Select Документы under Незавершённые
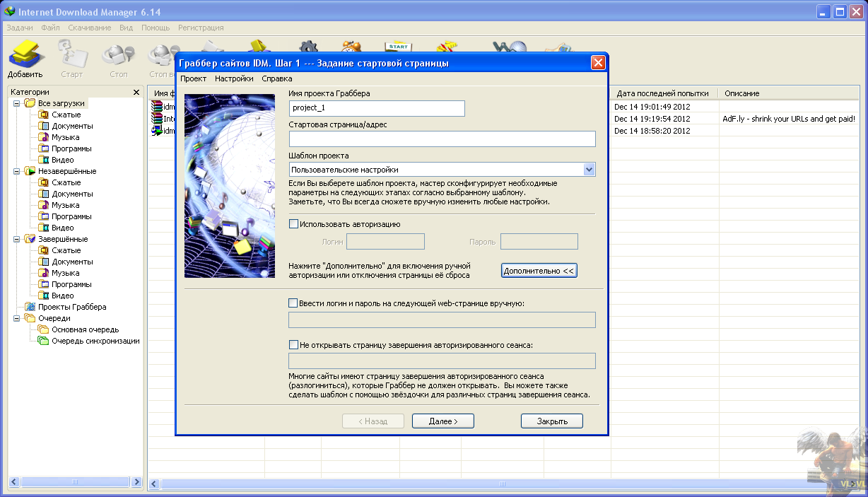This screenshot has height=497, width=868. [72, 194]
